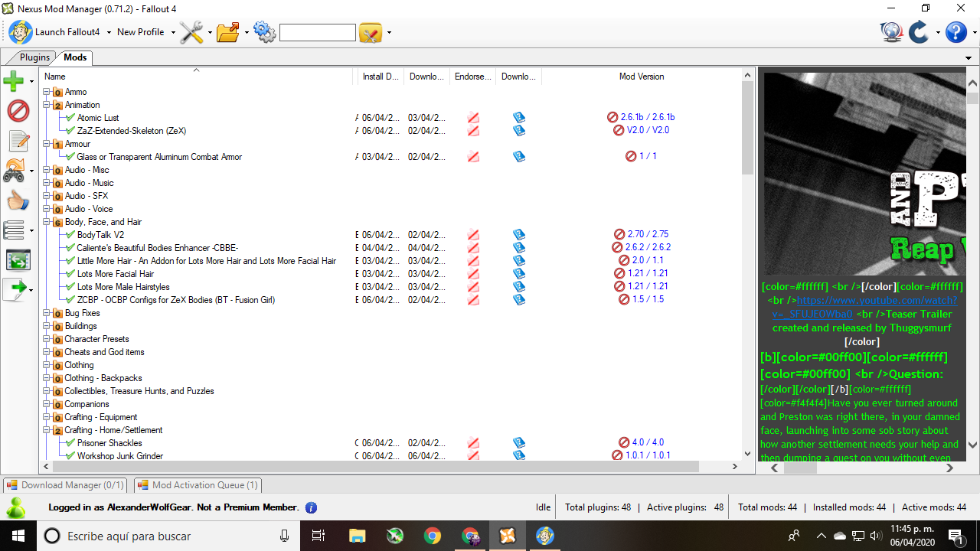Viewport: 980px width, 551px height.
Task: Click the Launch Fallout4 button label
Action: [x=67, y=32]
